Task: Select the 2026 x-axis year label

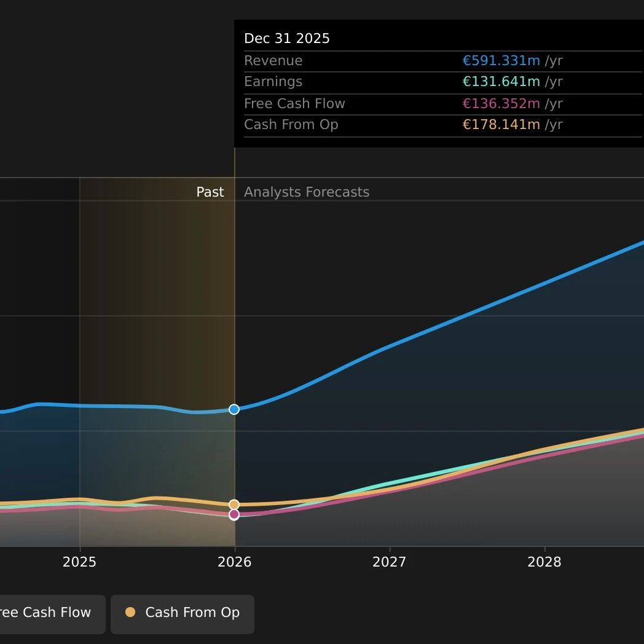Action: pyautogui.click(x=234, y=562)
